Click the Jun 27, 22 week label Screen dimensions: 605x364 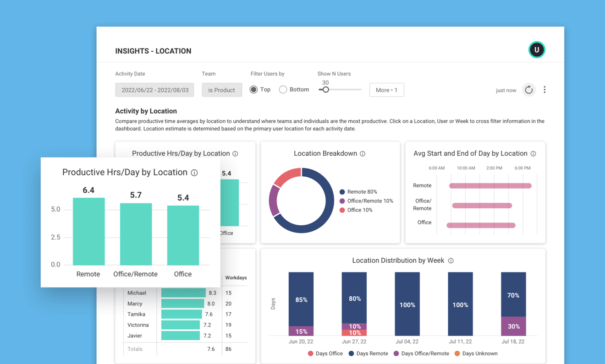pyautogui.click(x=354, y=342)
